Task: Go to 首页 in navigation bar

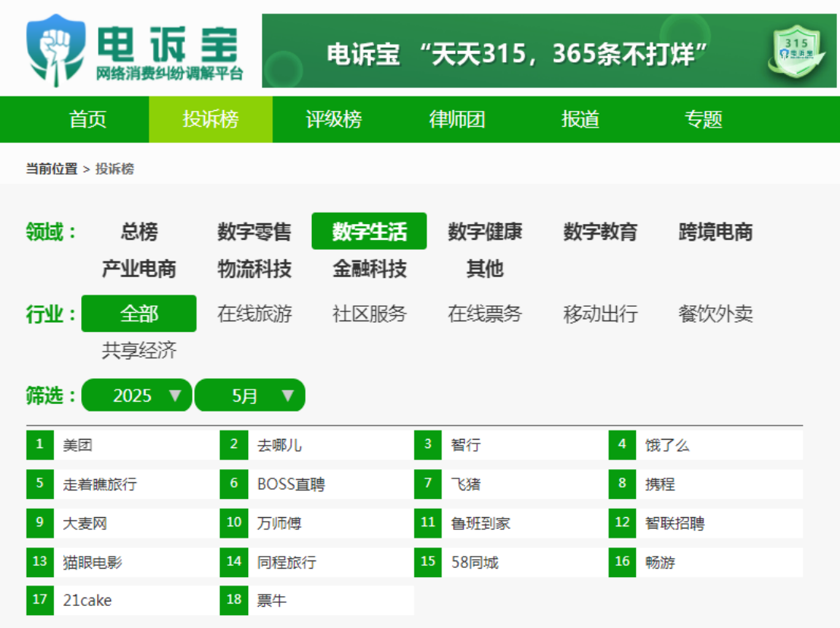Action: point(88,119)
